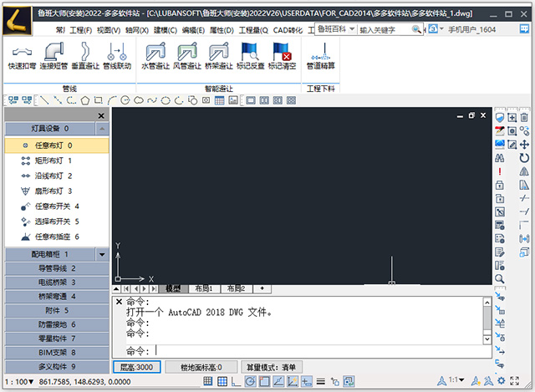Click the 层高:3000 button
Viewport: 535px width, 392px height.
(x=136, y=367)
